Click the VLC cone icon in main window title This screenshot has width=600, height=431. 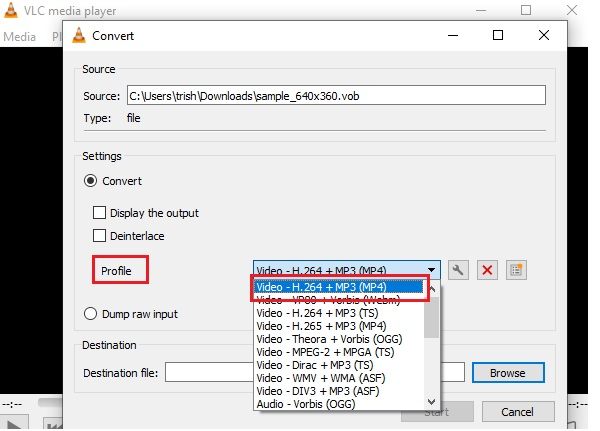click(11, 10)
